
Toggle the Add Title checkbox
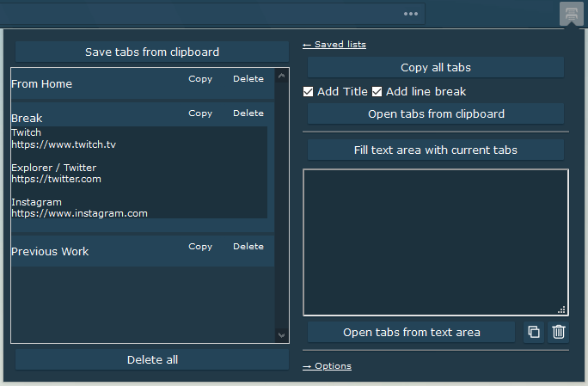309,92
